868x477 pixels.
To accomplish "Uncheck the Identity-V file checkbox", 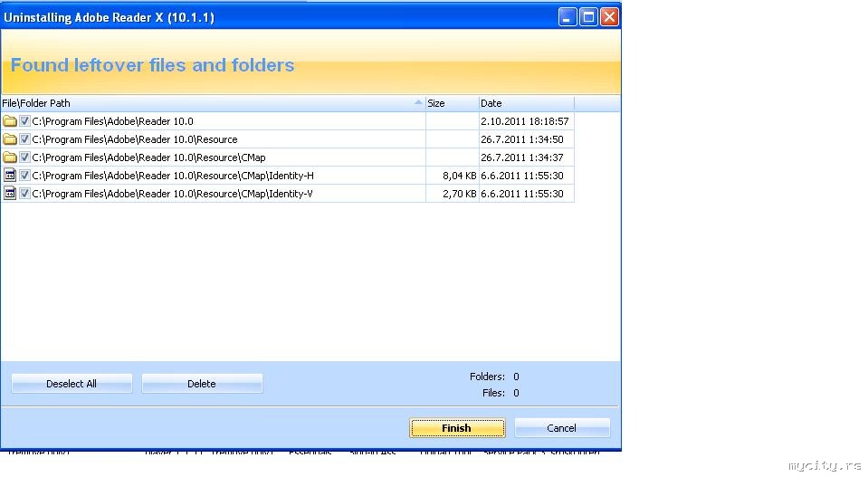I will point(24,194).
